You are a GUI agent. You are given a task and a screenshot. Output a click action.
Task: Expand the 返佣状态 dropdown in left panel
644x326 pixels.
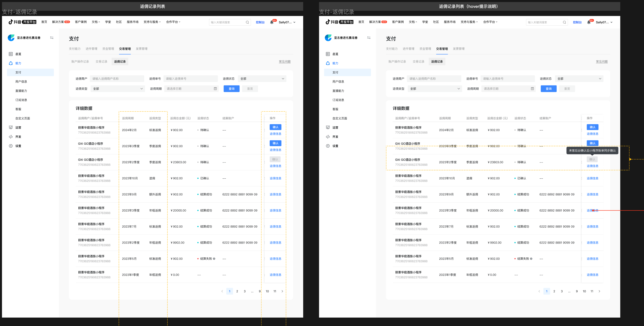coord(262,79)
